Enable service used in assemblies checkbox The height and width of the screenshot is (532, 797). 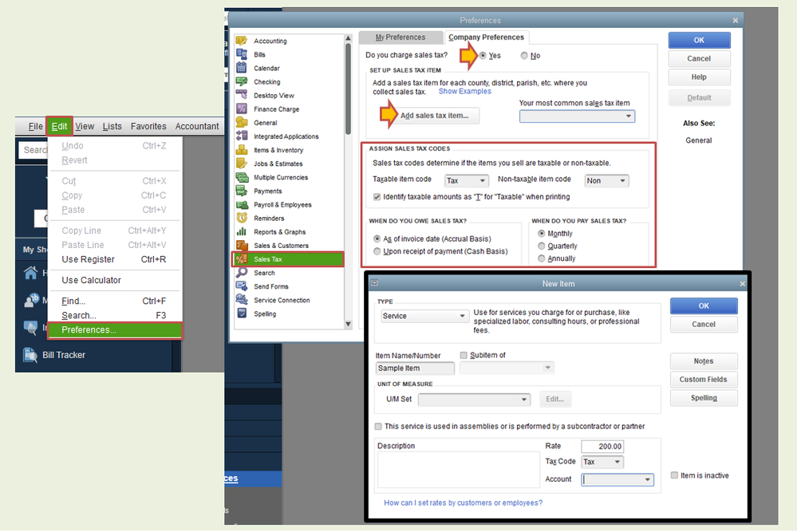tap(378, 426)
